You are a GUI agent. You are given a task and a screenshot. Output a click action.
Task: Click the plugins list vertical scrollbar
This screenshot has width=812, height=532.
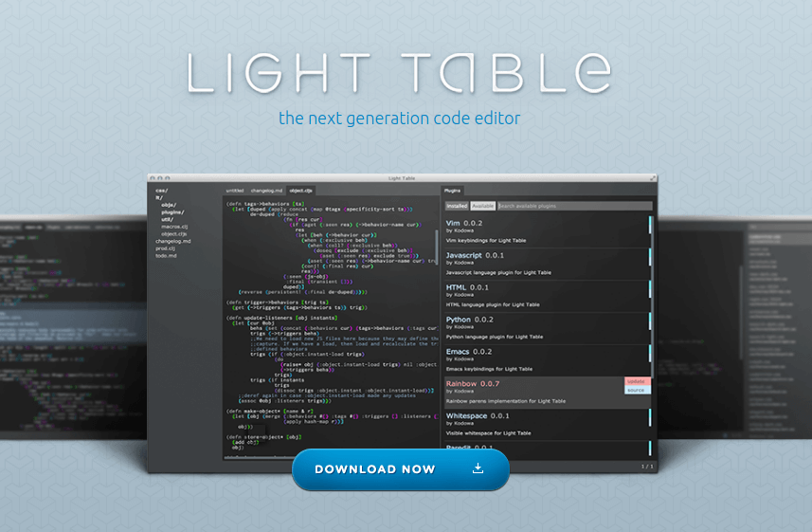pos(654,298)
